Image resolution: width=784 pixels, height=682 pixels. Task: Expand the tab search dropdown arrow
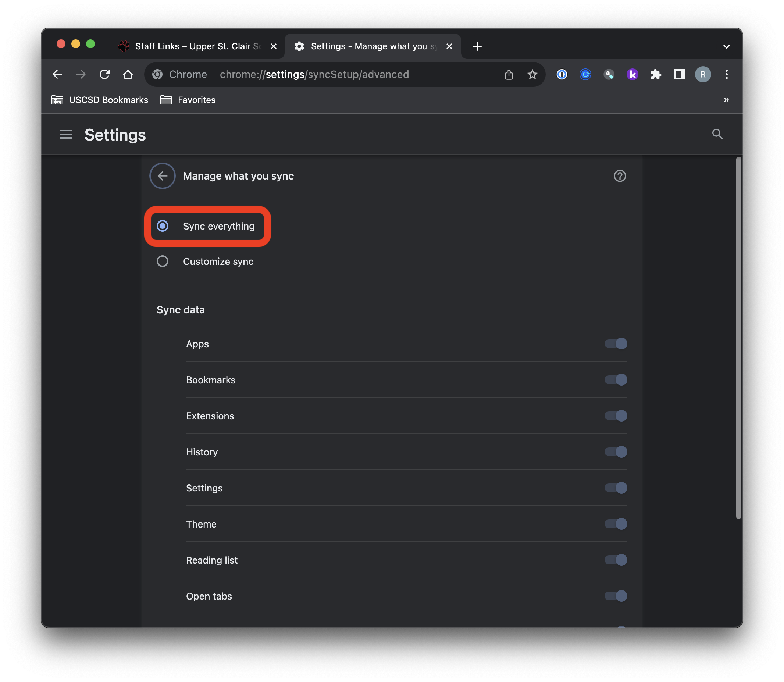pos(727,46)
